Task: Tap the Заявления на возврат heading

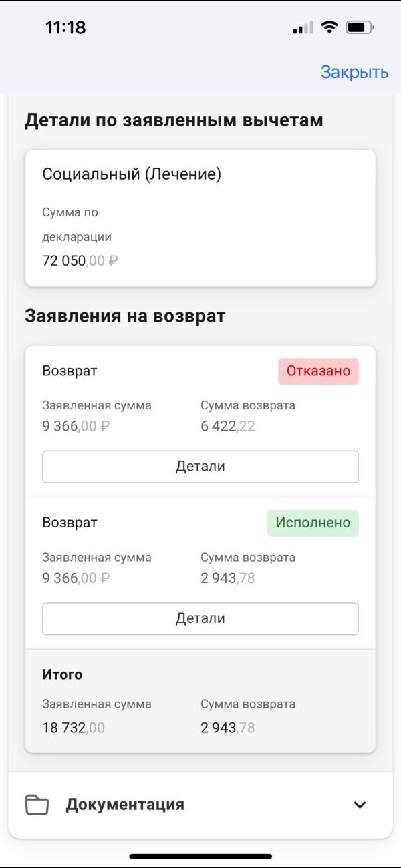Action: (x=125, y=316)
